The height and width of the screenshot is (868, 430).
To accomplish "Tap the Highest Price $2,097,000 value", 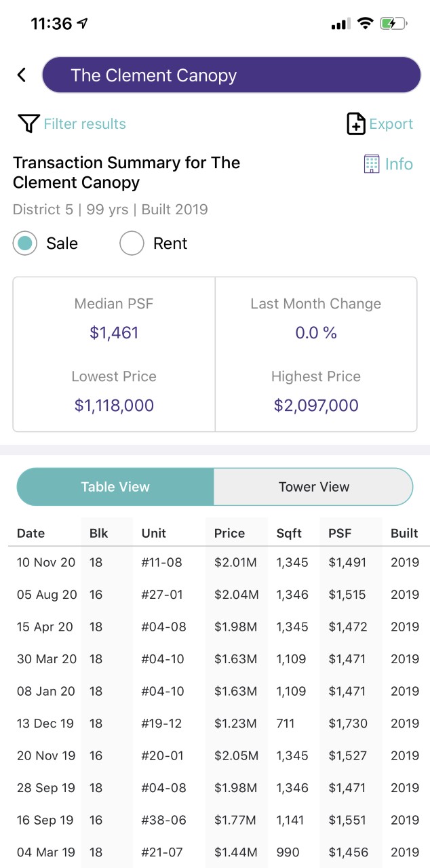I will point(316,406).
